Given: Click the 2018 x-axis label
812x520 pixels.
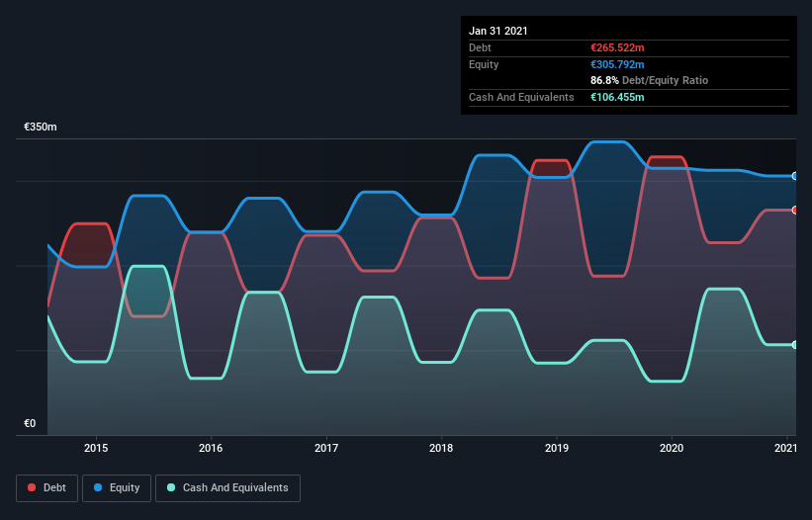Looking at the screenshot, I should [441, 448].
